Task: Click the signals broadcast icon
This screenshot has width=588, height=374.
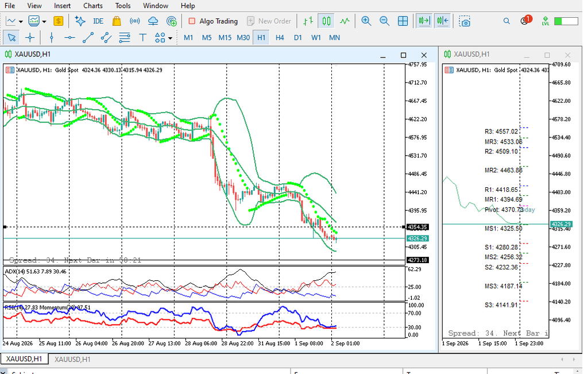Action: tap(134, 21)
